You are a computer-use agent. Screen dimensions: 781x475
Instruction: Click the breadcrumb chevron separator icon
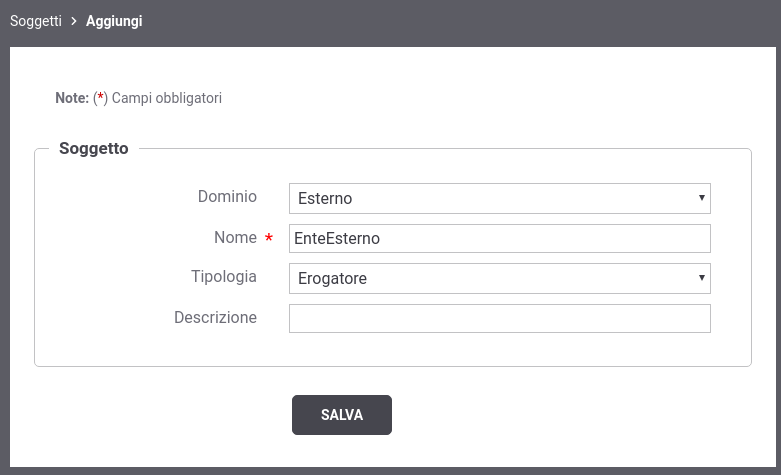click(x=74, y=21)
